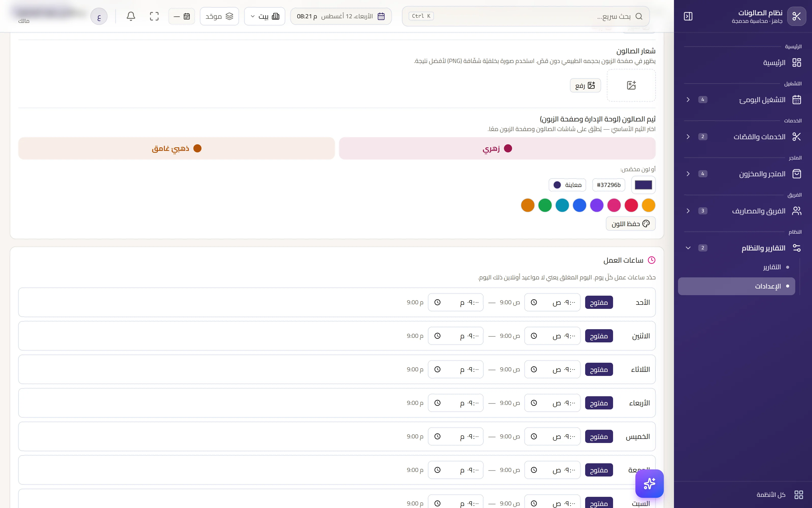
Task: Click the clock icon in Thursday opening time
Action: [x=534, y=436]
